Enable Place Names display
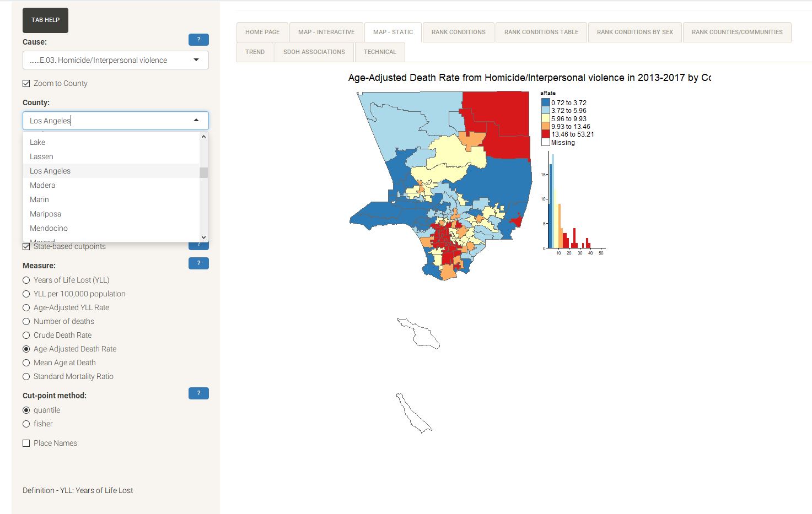This screenshot has height=514, width=812. [26, 442]
